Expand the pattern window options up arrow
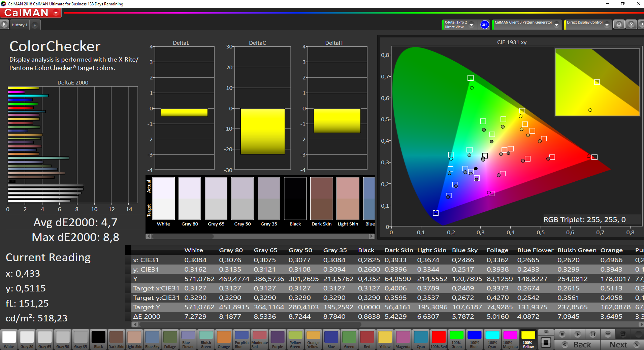This screenshot has width=644, height=350. [546, 332]
